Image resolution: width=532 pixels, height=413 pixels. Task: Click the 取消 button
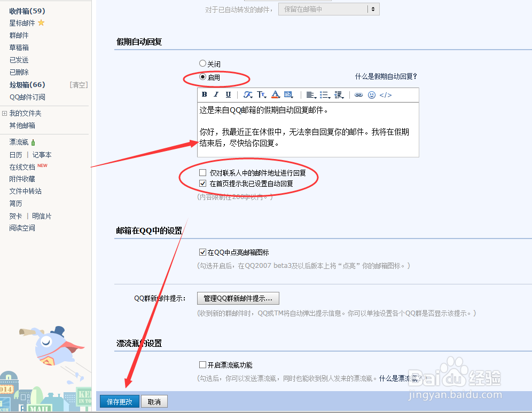(x=154, y=402)
